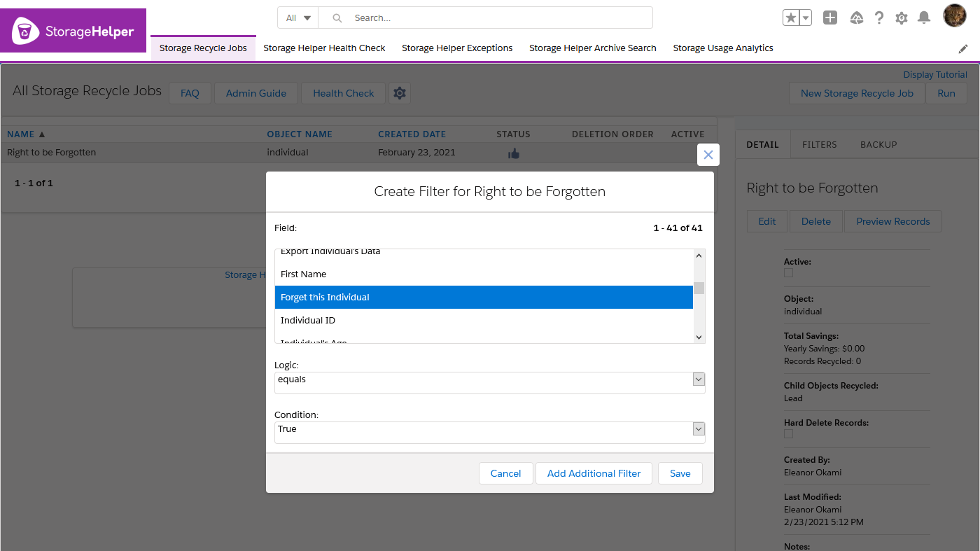Click the FAQ button
Screen dimensions: 980x551
[x=190, y=93]
